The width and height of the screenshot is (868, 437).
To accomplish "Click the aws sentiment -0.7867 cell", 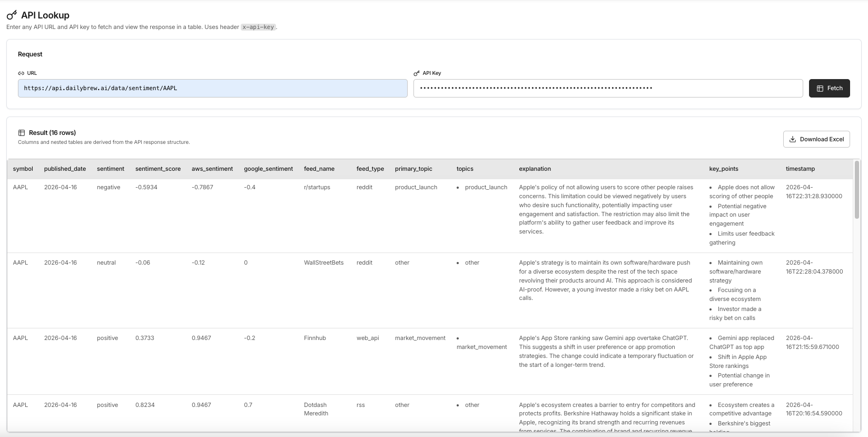I will (202, 187).
